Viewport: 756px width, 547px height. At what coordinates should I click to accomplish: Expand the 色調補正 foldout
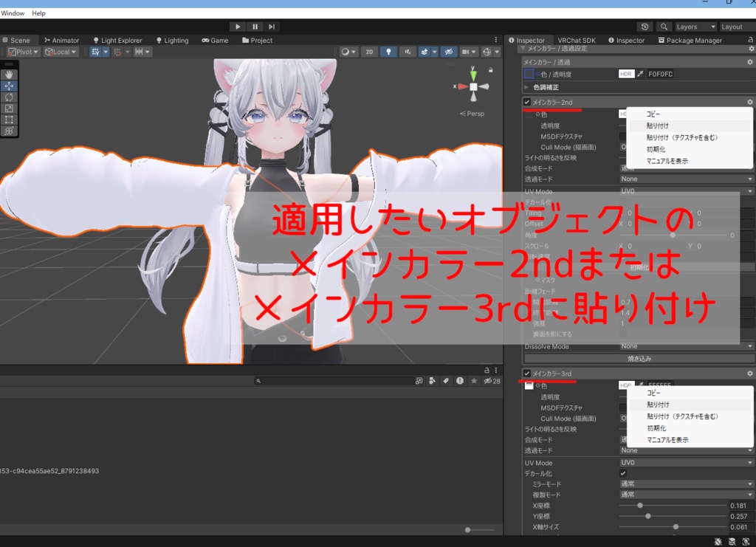click(x=526, y=87)
